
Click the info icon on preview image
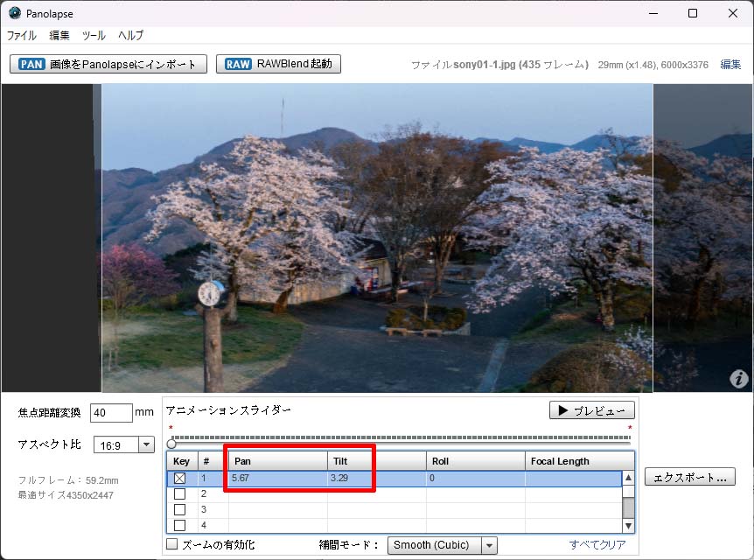point(739,379)
